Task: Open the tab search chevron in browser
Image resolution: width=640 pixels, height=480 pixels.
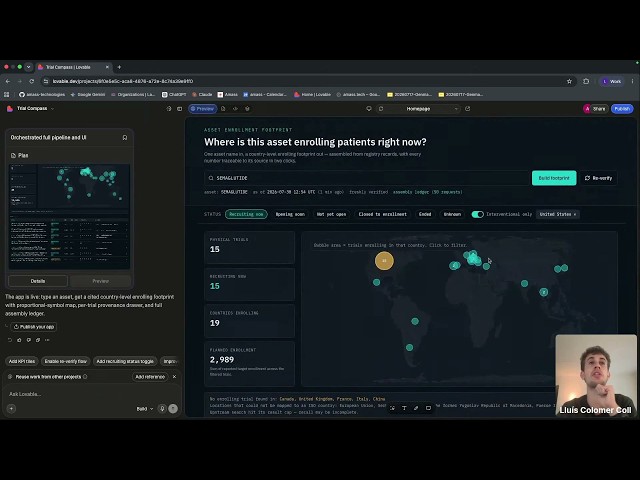Action: point(28,67)
